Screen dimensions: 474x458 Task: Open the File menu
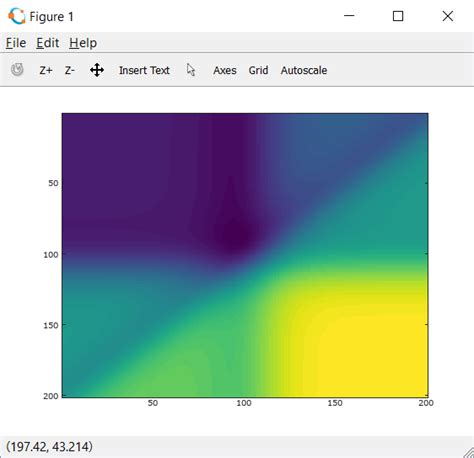point(16,43)
